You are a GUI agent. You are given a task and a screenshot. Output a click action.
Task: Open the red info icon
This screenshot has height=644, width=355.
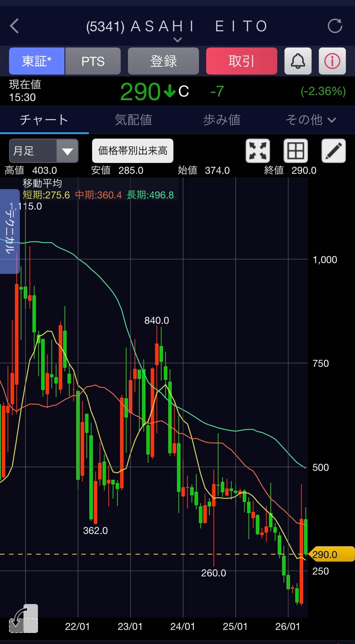pyautogui.click(x=332, y=61)
